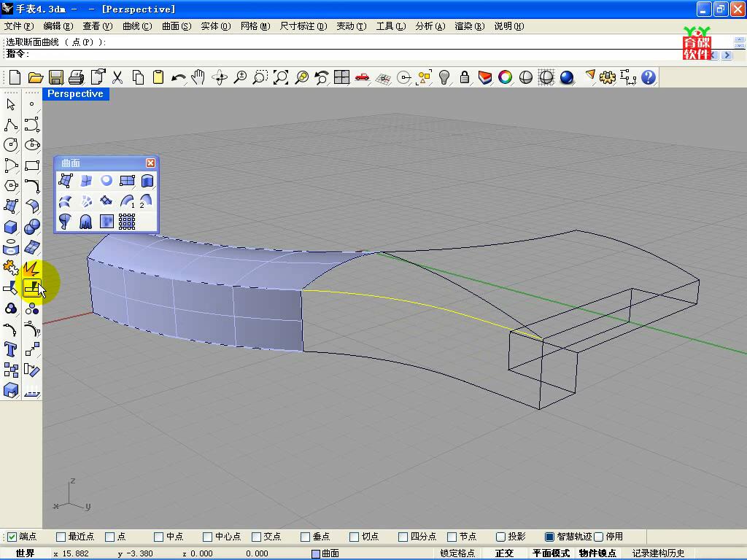Enable the 中点 object snap

158,537
